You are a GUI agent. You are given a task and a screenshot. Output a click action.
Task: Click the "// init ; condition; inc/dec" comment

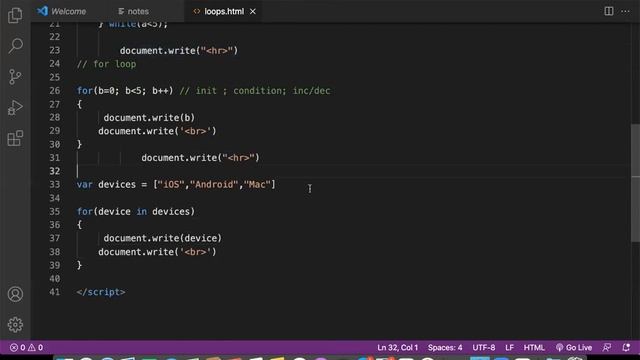coord(255,91)
